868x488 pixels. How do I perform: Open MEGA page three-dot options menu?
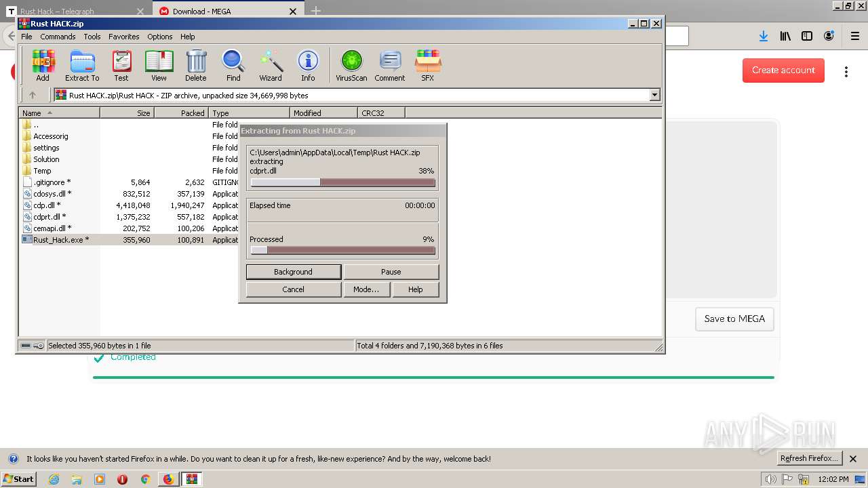(846, 71)
